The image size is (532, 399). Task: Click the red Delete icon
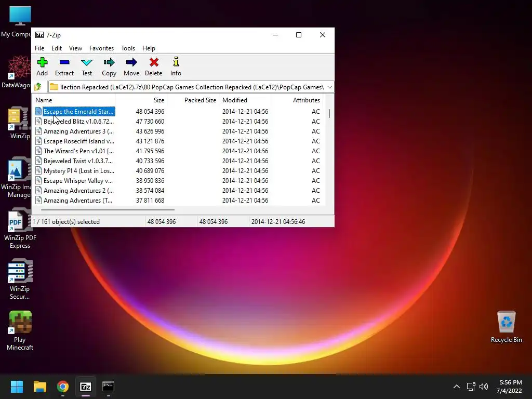[x=154, y=66]
